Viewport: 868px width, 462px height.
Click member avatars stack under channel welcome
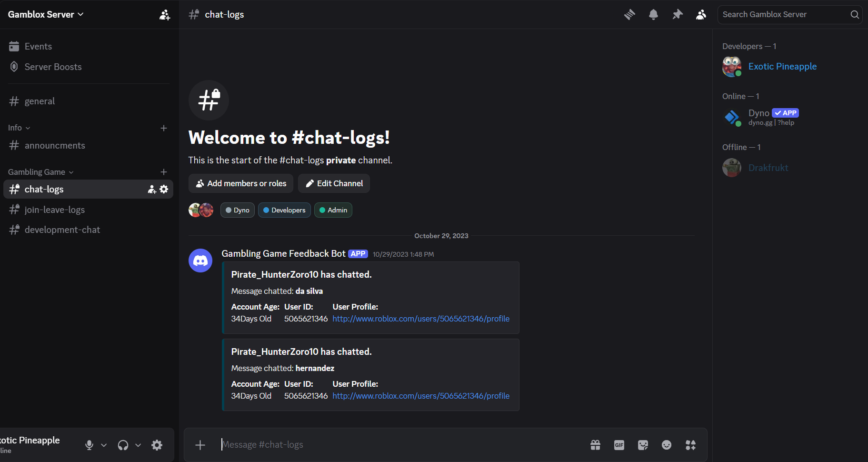(x=201, y=210)
